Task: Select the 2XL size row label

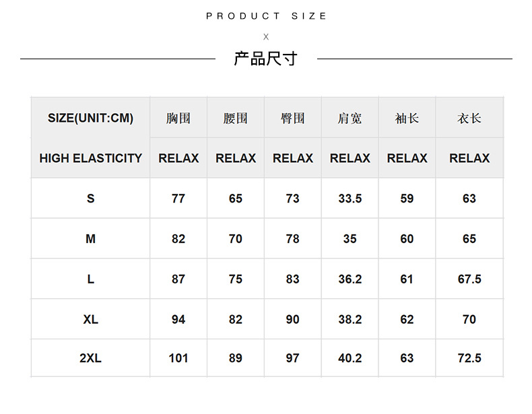Action: click(x=91, y=357)
